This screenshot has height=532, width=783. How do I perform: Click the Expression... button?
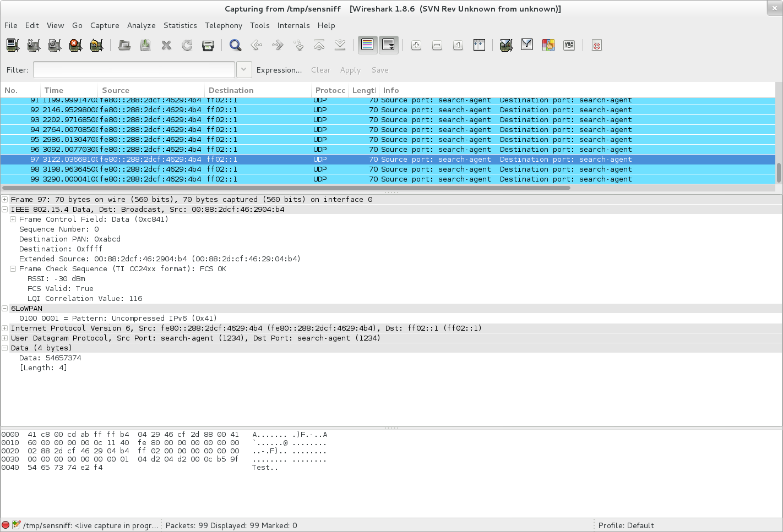tap(279, 70)
